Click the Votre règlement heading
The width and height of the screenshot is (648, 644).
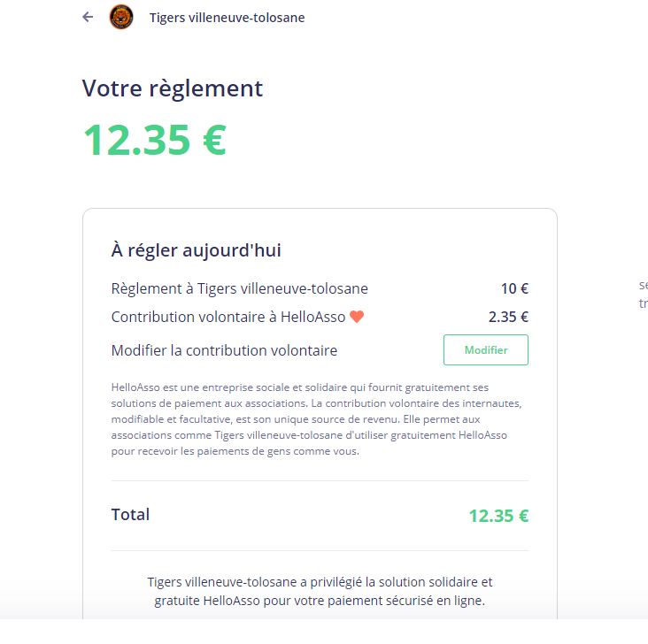tap(173, 88)
